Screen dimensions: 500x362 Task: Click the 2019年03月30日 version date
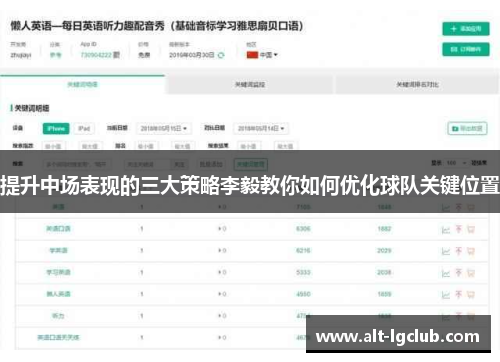pyautogui.click(x=192, y=55)
